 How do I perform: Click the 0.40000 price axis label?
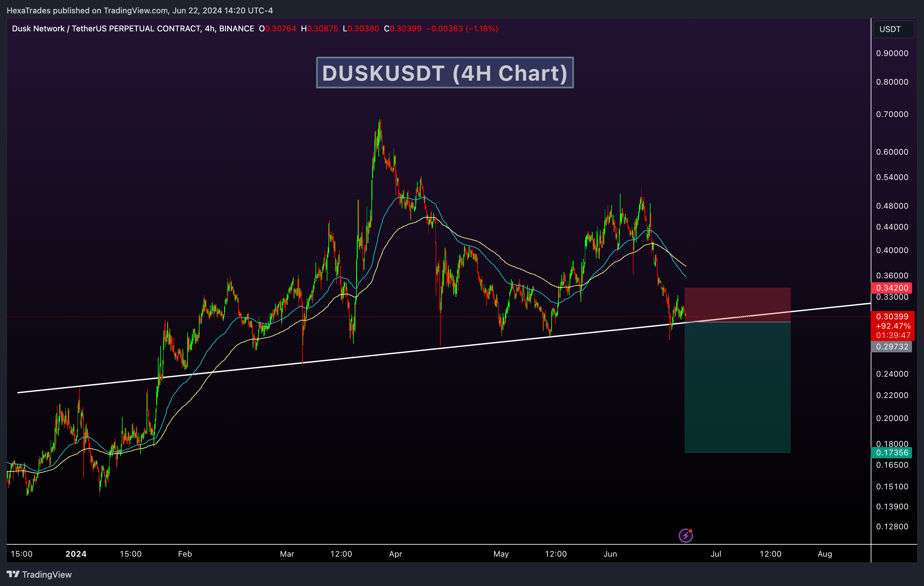point(892,250)
